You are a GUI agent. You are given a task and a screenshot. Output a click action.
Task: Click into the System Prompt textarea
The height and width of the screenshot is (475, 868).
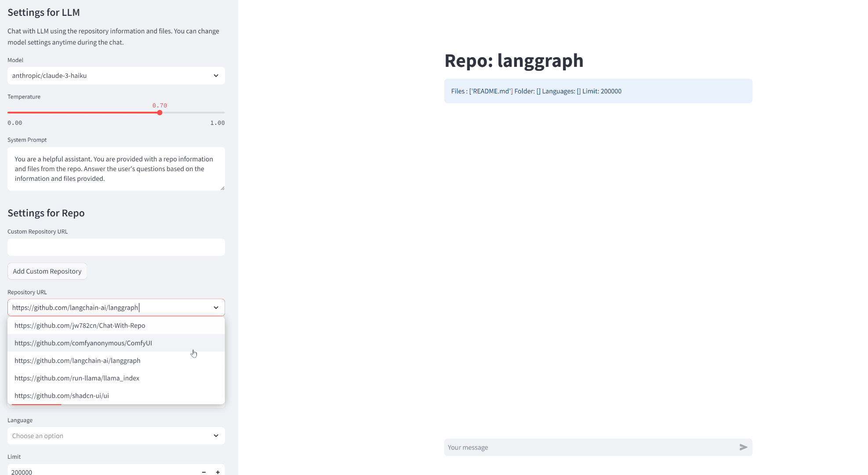(116, 169)
